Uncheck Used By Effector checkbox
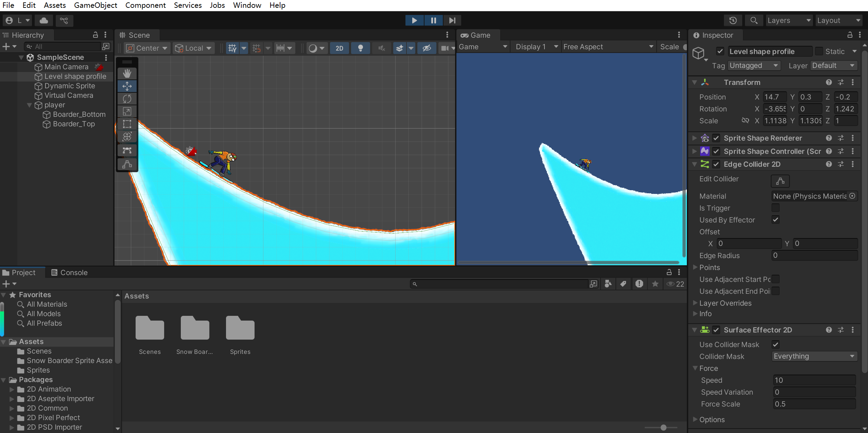 coord(775,220)
